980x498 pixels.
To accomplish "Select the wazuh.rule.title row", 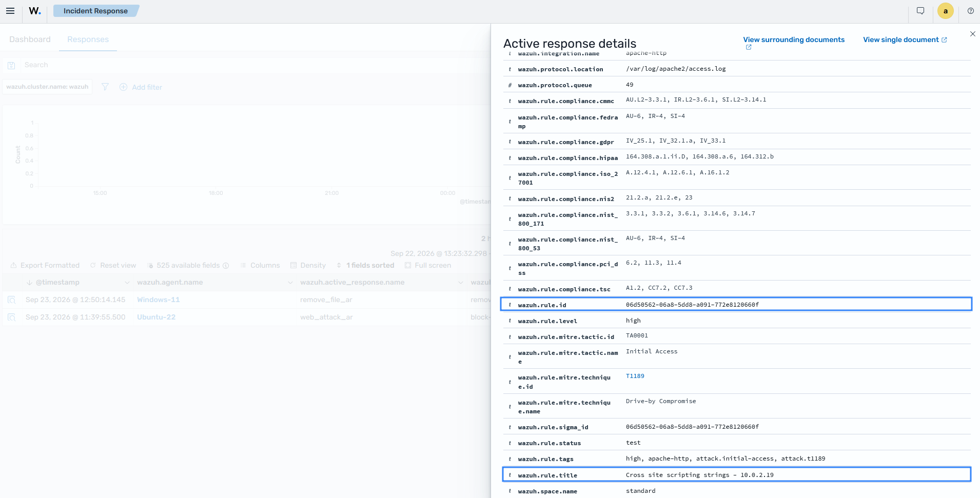I will point(736,474).
